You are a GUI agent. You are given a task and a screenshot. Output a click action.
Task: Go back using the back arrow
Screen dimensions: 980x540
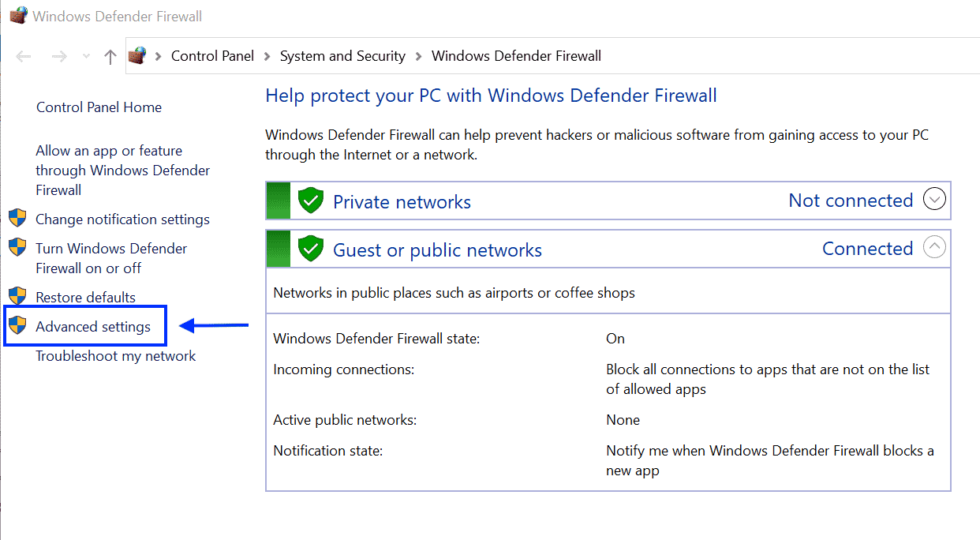(x=24, y=56)
